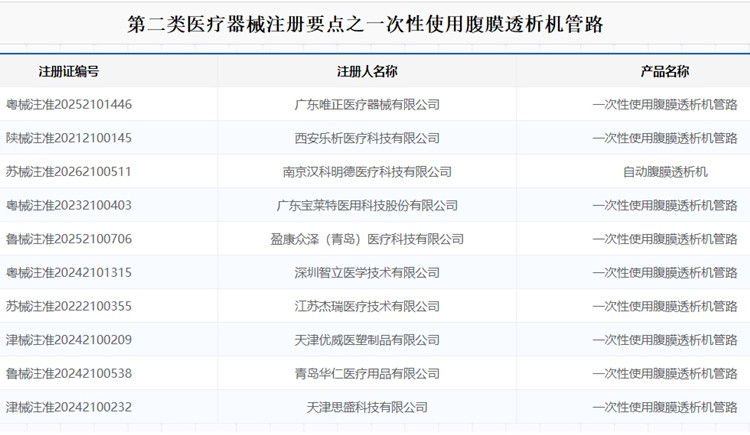Screen dimensions: 750x435
Task: Click product name in 盈康众泽 row
Action: [x=665, y=239]
